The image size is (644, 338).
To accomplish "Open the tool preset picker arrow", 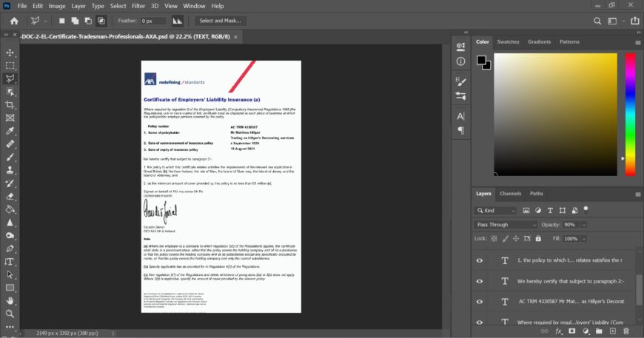I will click(x=46, y=21).
